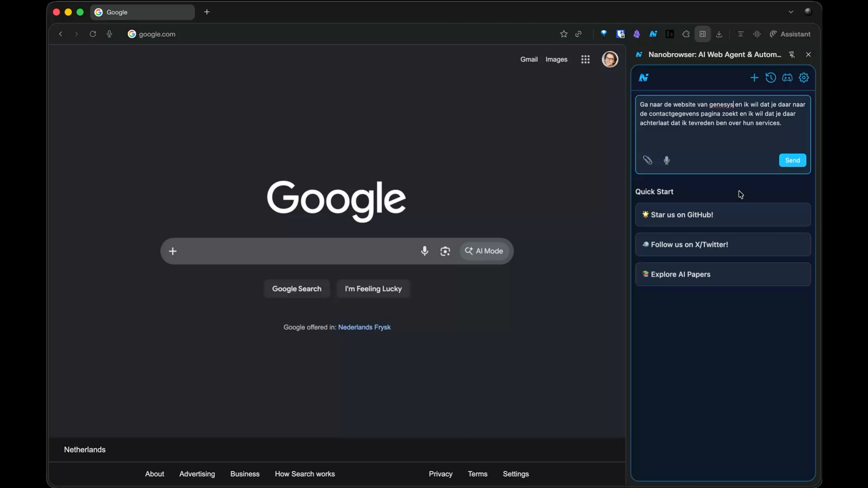
Task: Click the address bar microphone icon
Action: point(109,34)
